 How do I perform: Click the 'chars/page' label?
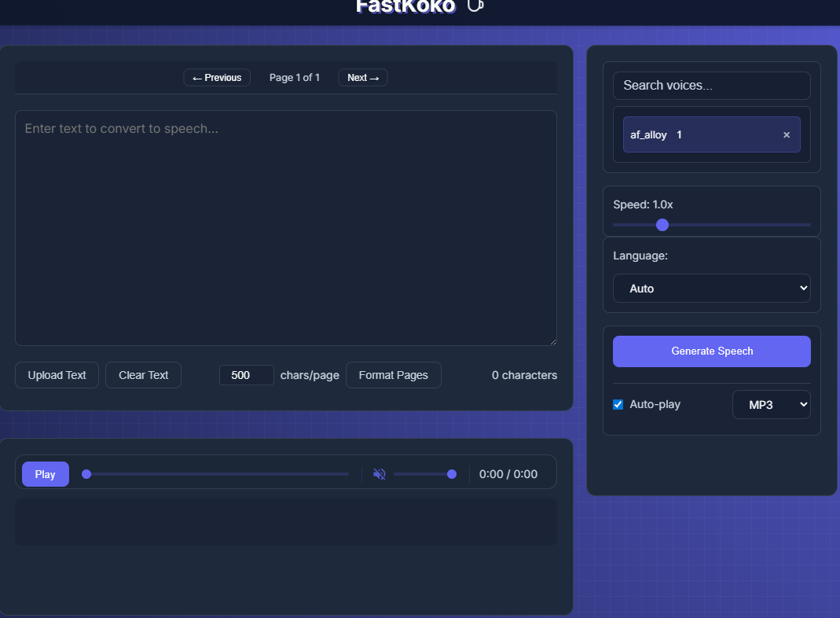click(x=310, y=375)
